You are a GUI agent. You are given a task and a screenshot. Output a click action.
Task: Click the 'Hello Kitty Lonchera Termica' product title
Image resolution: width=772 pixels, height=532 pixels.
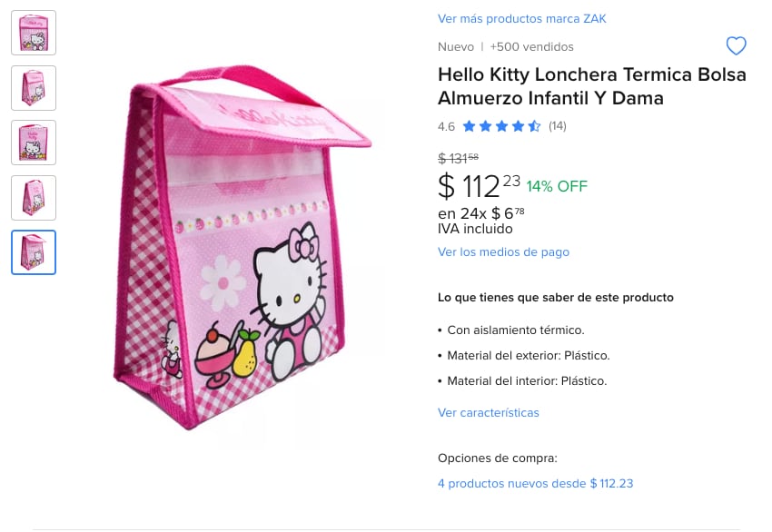(x=591, y=86)
